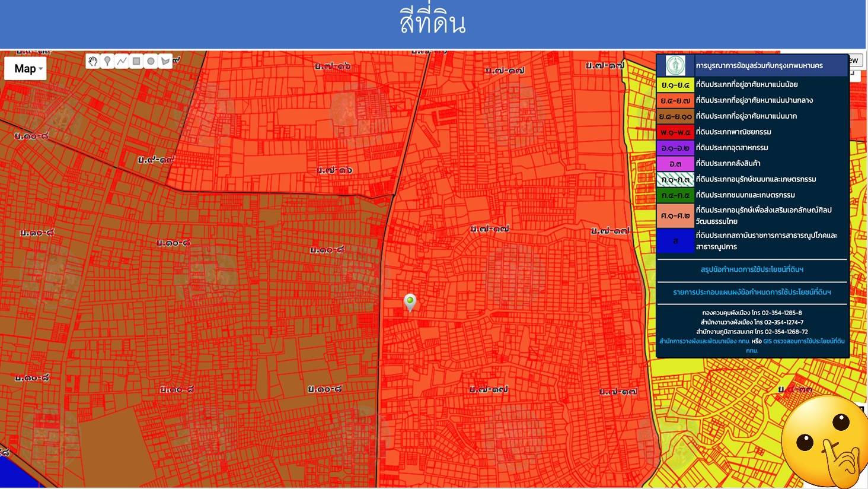This screenshot has width=868, height=489.
Task: Select the add marker drawing tool
Action: tap(107, 61)
